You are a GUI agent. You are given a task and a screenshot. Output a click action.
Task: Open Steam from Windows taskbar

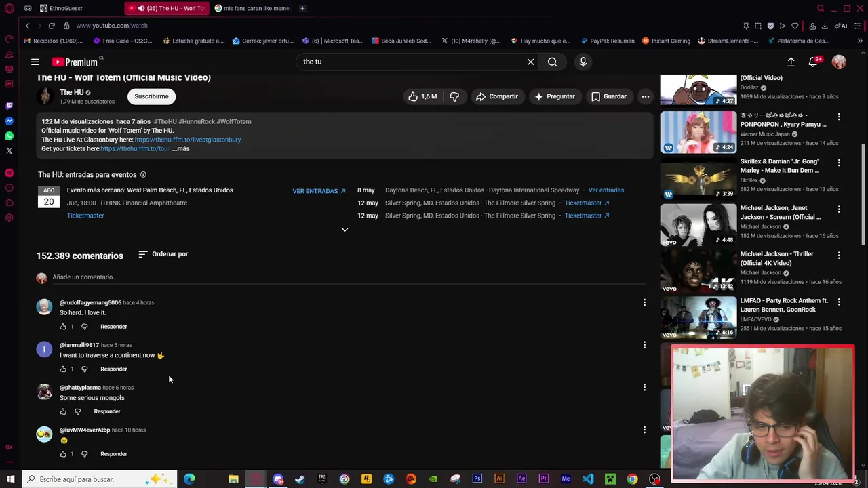pos(300,479)
